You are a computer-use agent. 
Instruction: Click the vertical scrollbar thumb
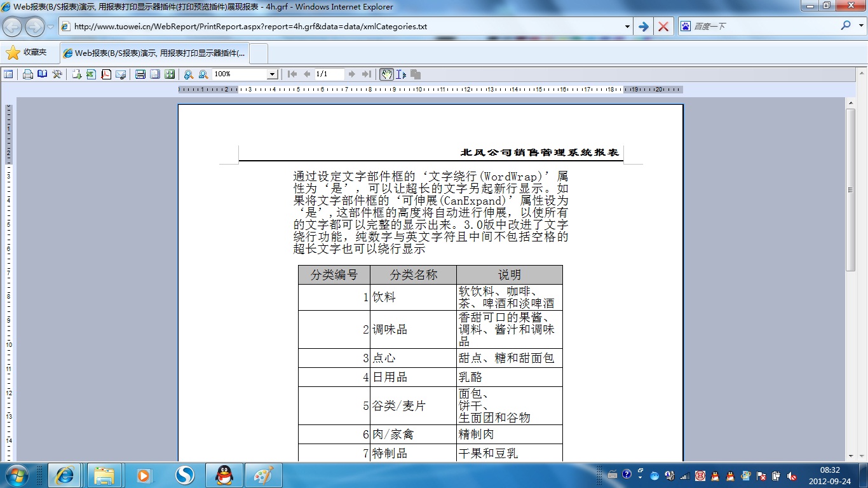[850, 189]
